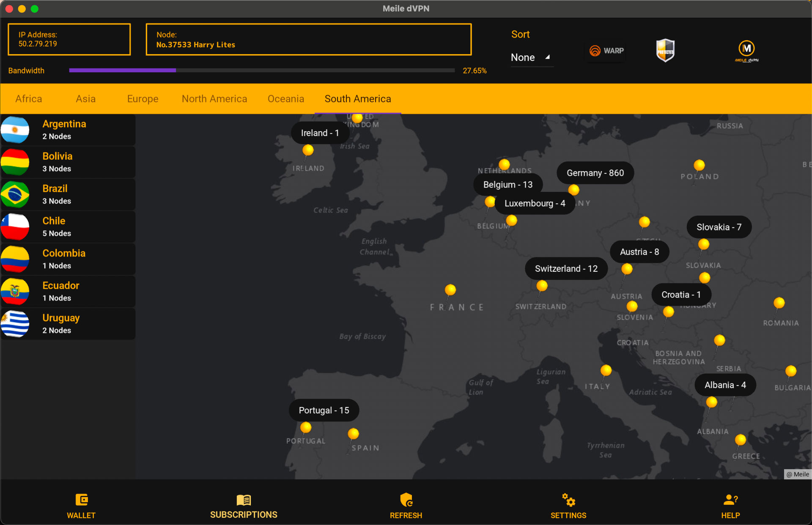Viewport: 812px width, 525px height.
Task: Switch to the Europe tab
Action: point(143,99)
